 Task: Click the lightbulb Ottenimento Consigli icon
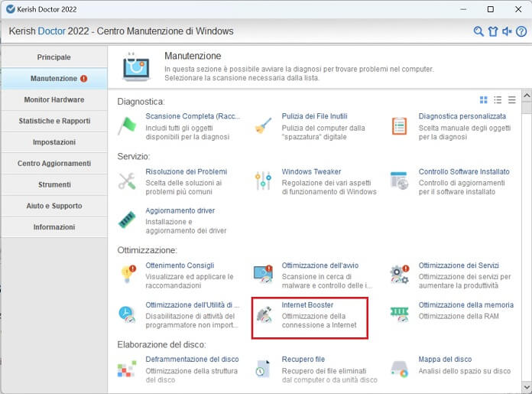pos(128,274)
